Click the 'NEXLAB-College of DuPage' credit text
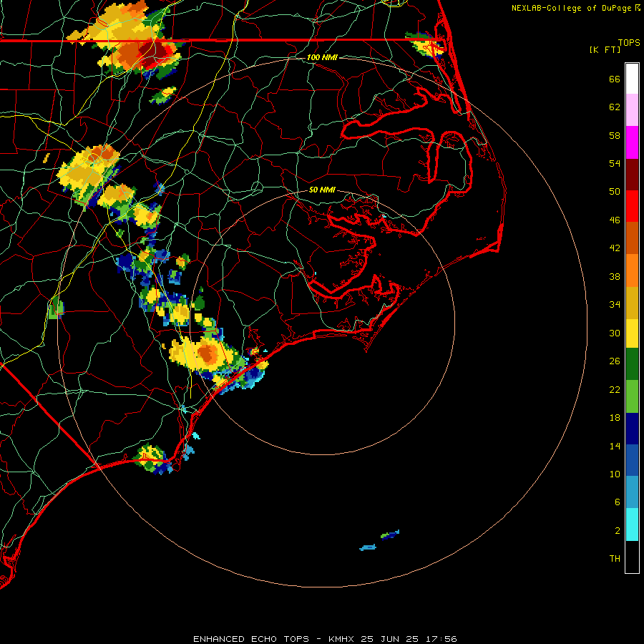The image size is (644, 644). (571, 8)
